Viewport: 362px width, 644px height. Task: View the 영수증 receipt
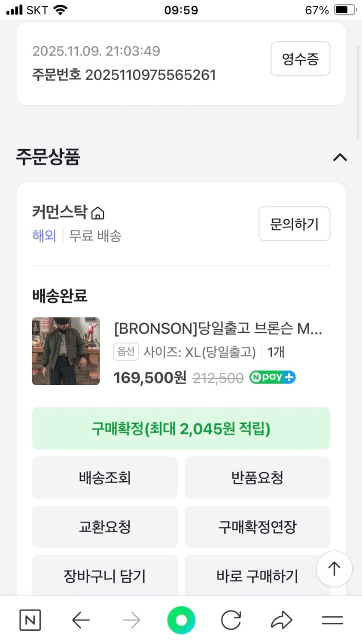(300, 59)
